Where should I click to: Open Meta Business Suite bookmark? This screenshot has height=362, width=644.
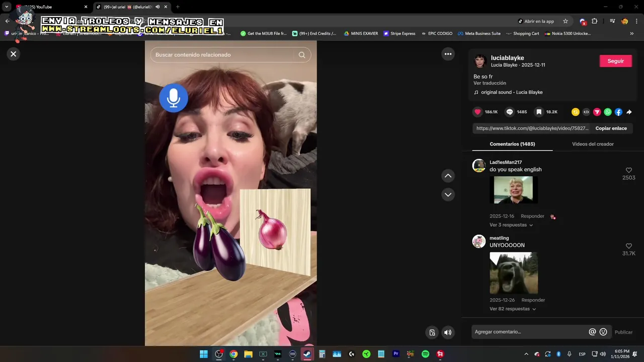479,34
